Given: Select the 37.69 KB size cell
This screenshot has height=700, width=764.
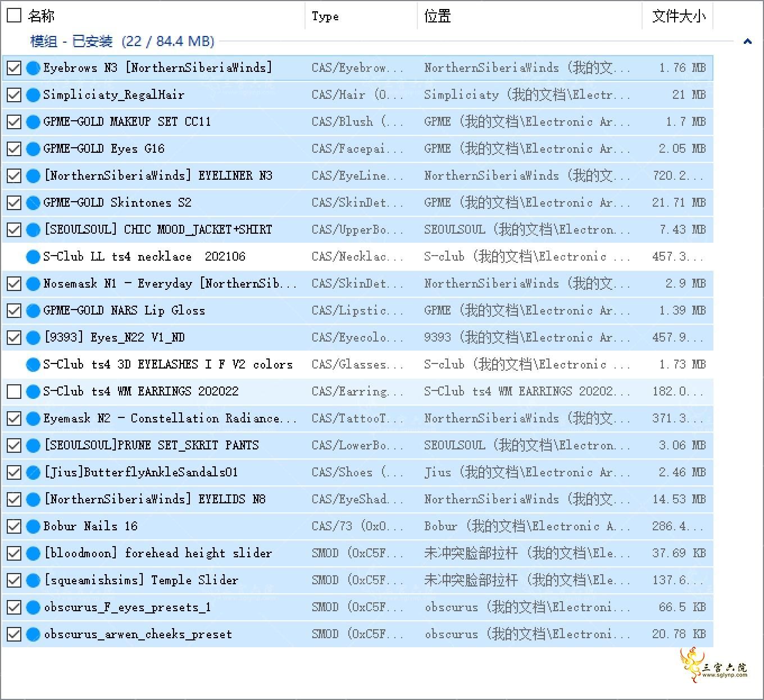Looking at the screenshot, I should [679, 553].
